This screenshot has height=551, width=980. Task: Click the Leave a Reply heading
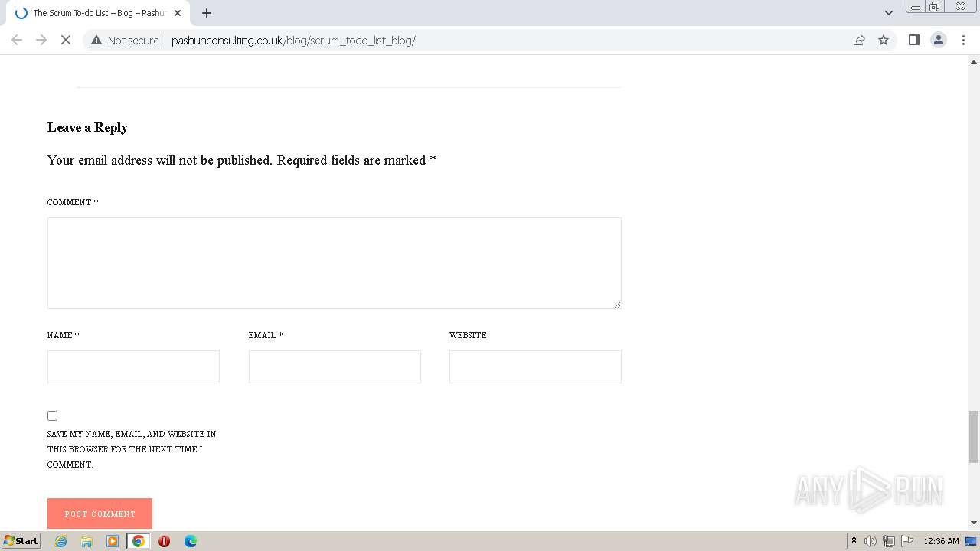pos(87,127)
